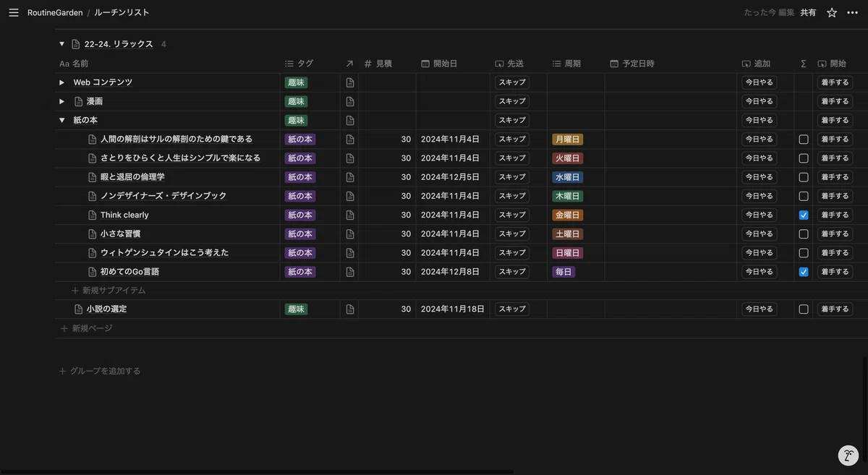This screenshot has width=868, height=475.
Task: Open page icon in Web コンテンツ row
Action: pyautogui.click(x=350, y=82)
